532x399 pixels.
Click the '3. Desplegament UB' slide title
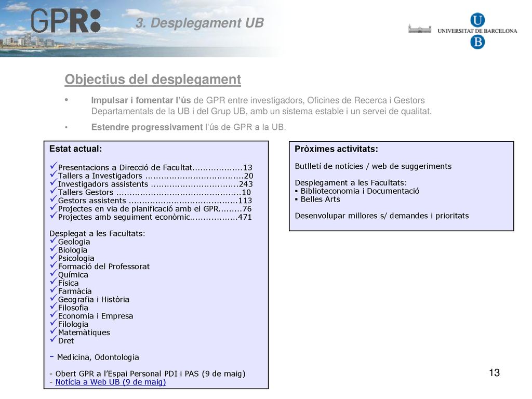(199, 23)
